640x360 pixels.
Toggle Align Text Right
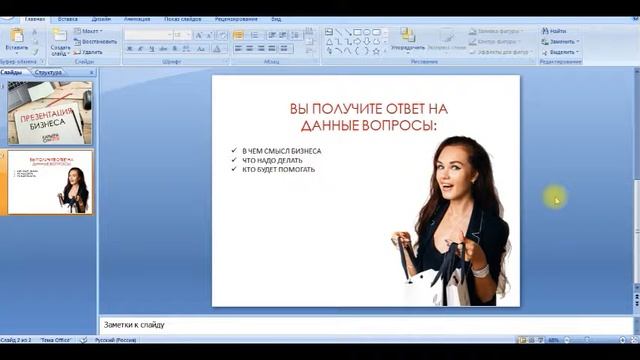[x=261, y=49]
